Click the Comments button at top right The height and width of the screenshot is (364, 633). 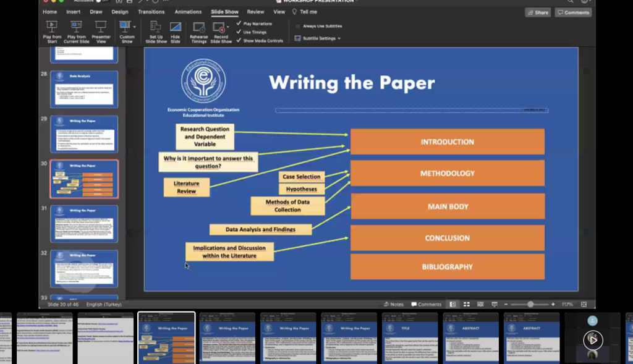point(573,12)
